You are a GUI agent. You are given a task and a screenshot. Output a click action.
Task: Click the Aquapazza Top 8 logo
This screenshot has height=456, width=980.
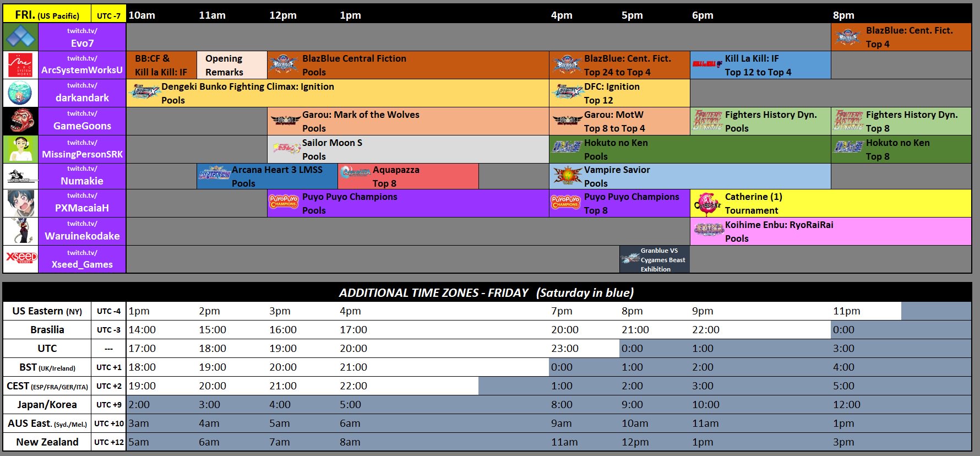[x=355, y=173]
